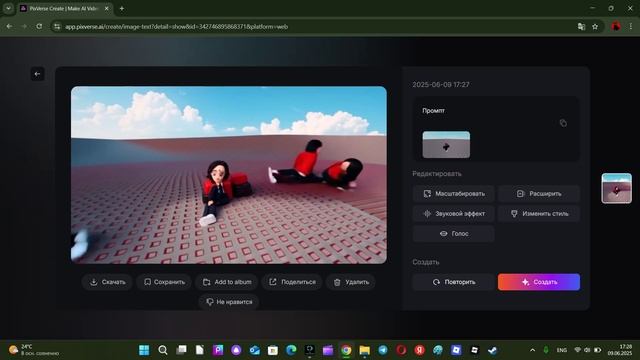Open Steam from the taskbar

pyautogui.click(x=493, y=350)
